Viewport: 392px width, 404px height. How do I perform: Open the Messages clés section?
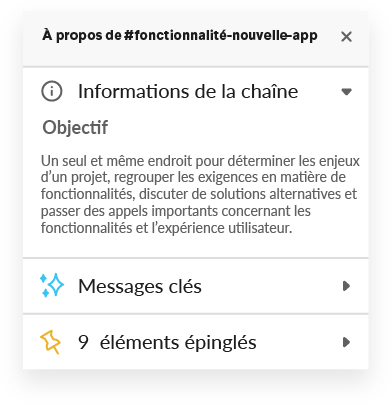pos(196,286)
